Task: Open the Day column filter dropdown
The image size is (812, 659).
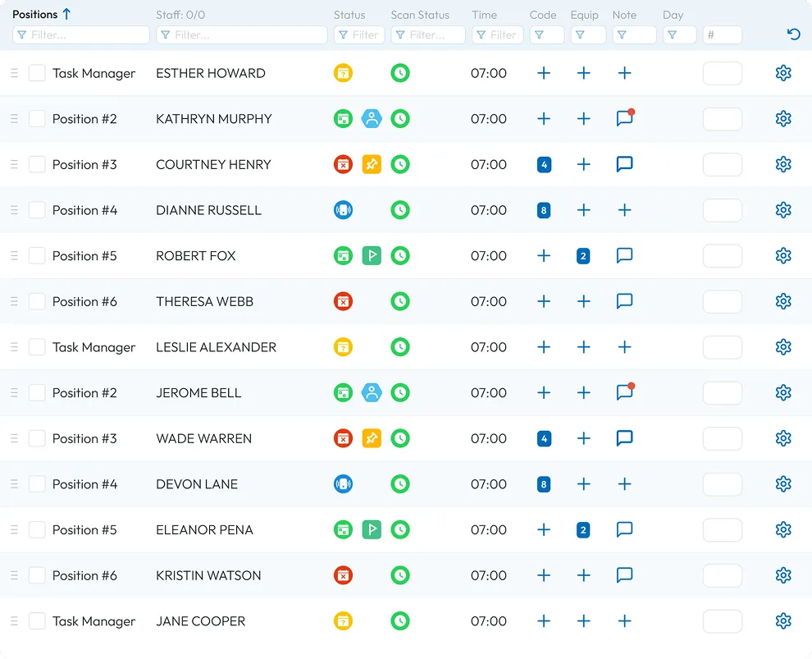Action: (x=680, y=35)
